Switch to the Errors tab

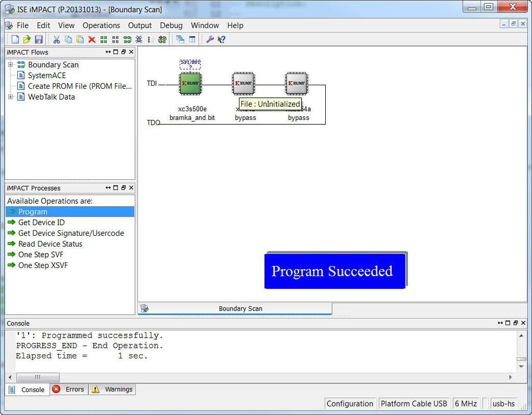tap(69, 389)
